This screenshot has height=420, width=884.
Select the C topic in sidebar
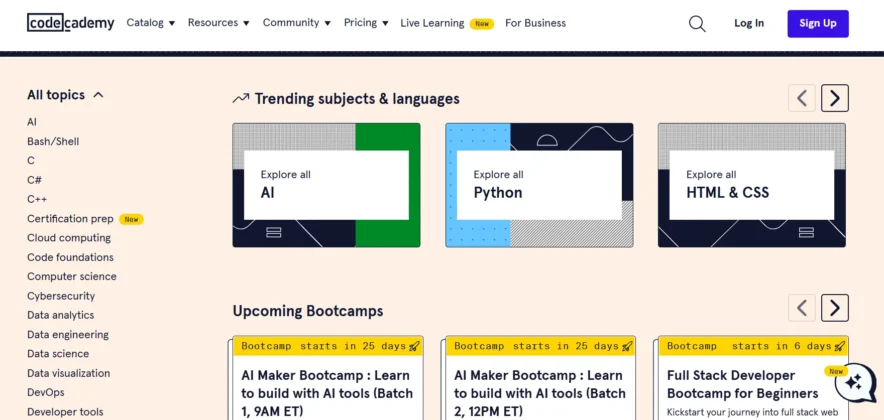click(30, 161)
